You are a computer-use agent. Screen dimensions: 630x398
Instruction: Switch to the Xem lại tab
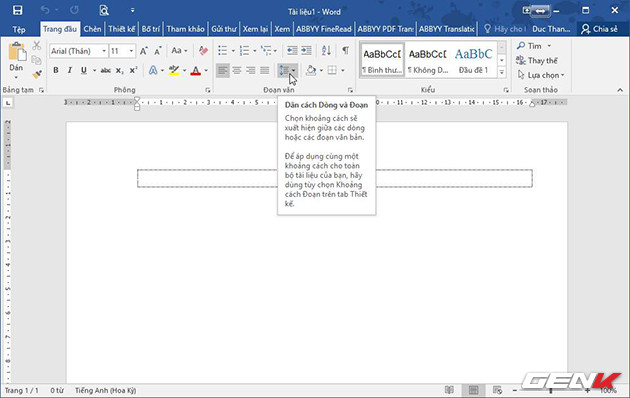pyautogui.click(x=255, y=29)
